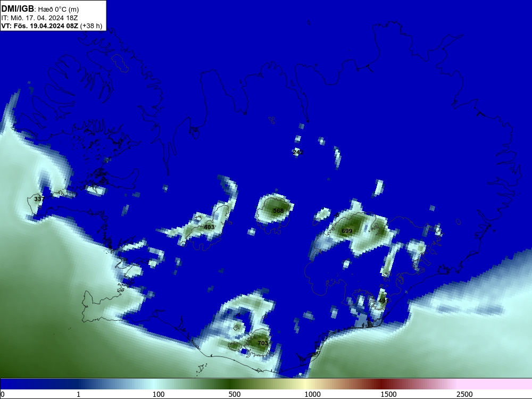Screen dimensions: 532x399
Task: Click the 703 value label on the map
Action: click(x=263, y=343)
